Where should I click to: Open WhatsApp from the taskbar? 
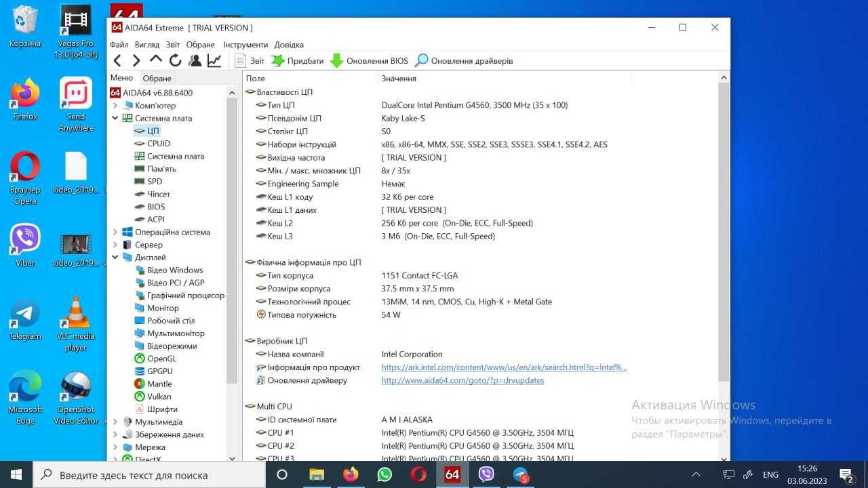tap(384, 474)
